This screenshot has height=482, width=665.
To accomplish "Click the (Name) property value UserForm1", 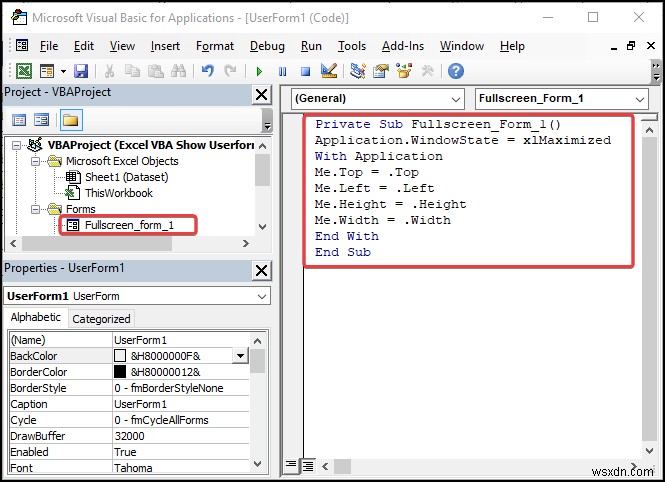I will [x=181, y=340].
